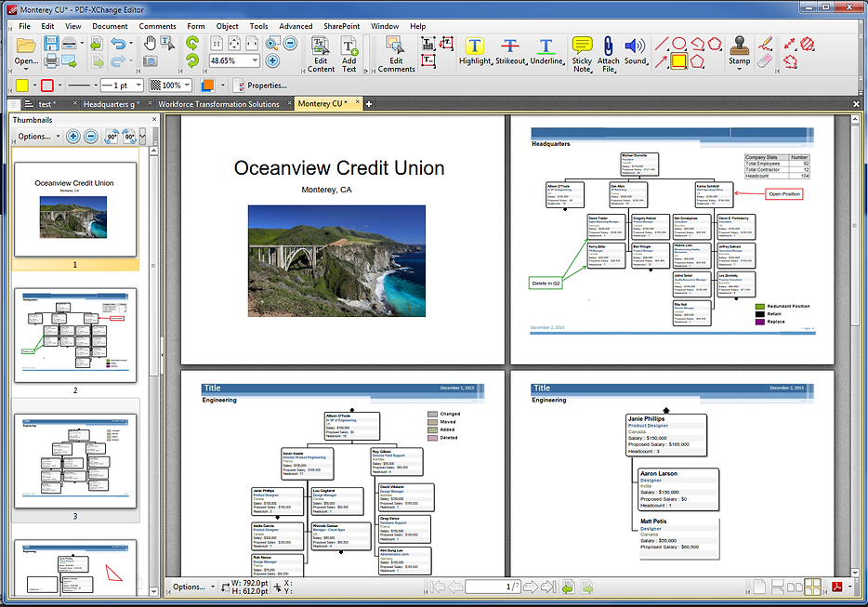The height and width of the screenshot is (607, 868).
Task: Click the Add Text button
Action: [x=349, y=54]
